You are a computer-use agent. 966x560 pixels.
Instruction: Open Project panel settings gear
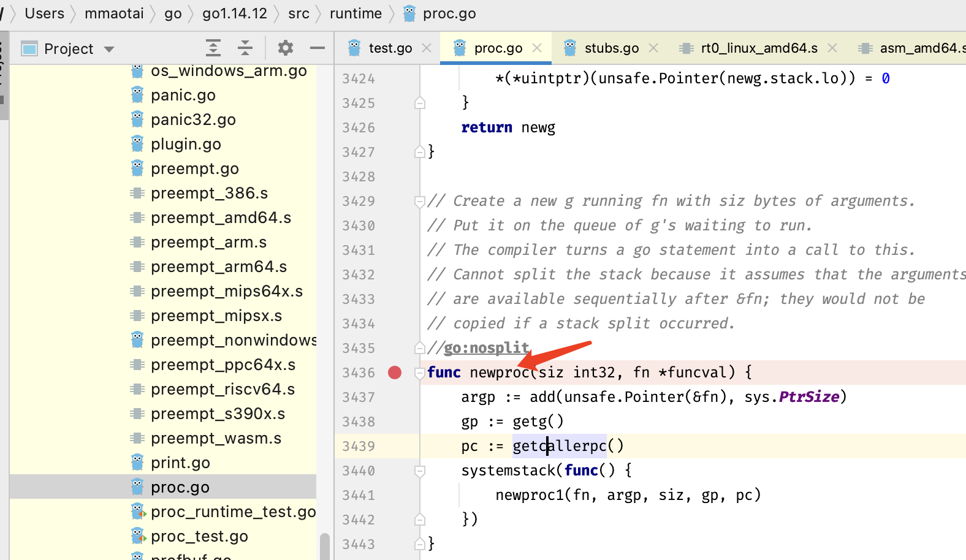[286, 48]
